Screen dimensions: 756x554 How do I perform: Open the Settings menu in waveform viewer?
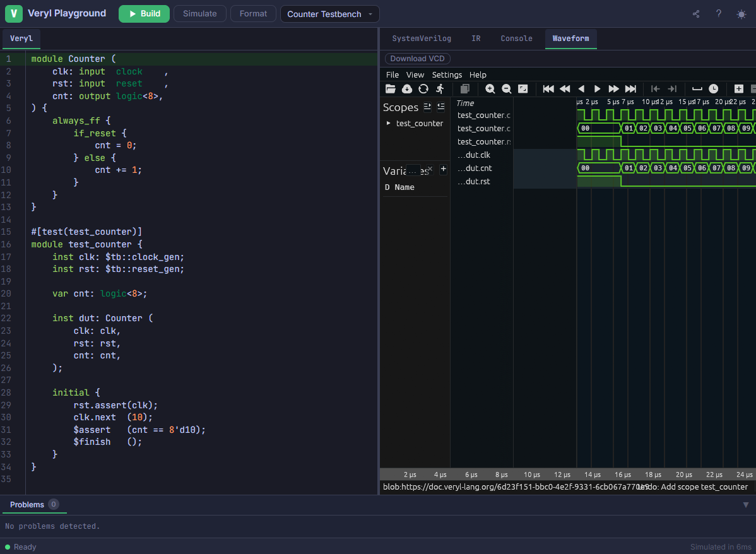(x=447, y=74)
